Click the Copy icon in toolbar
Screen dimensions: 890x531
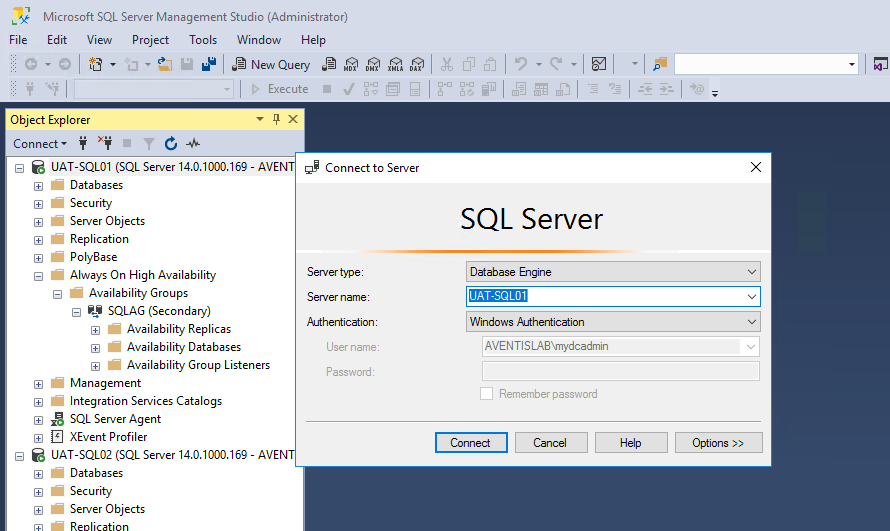(x=469, y=65)
